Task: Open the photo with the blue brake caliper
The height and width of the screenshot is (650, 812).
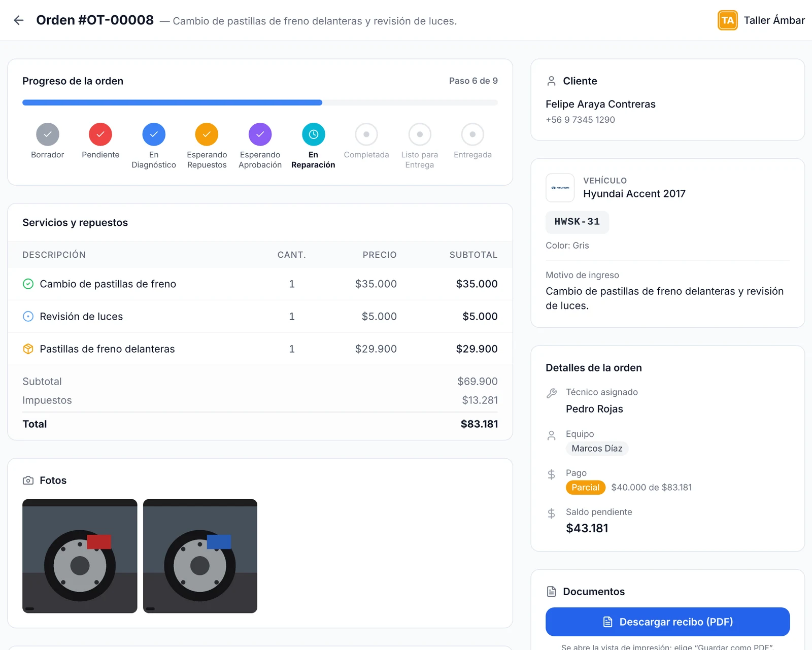Action: pyautogui.click(x=200, y=556)
